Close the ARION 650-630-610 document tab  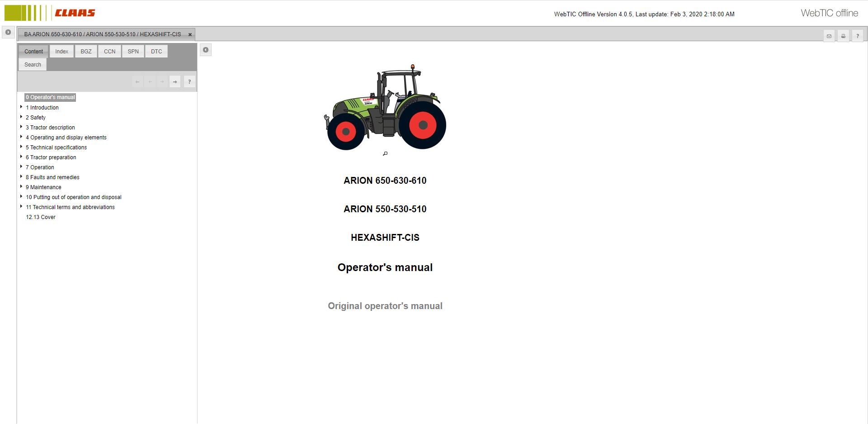(189, 34)
